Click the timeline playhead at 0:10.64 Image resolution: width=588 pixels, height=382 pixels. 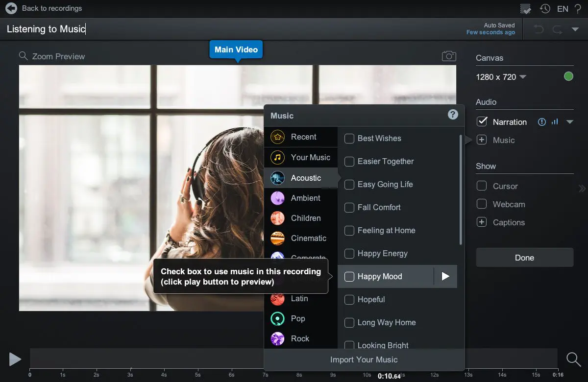390,375
